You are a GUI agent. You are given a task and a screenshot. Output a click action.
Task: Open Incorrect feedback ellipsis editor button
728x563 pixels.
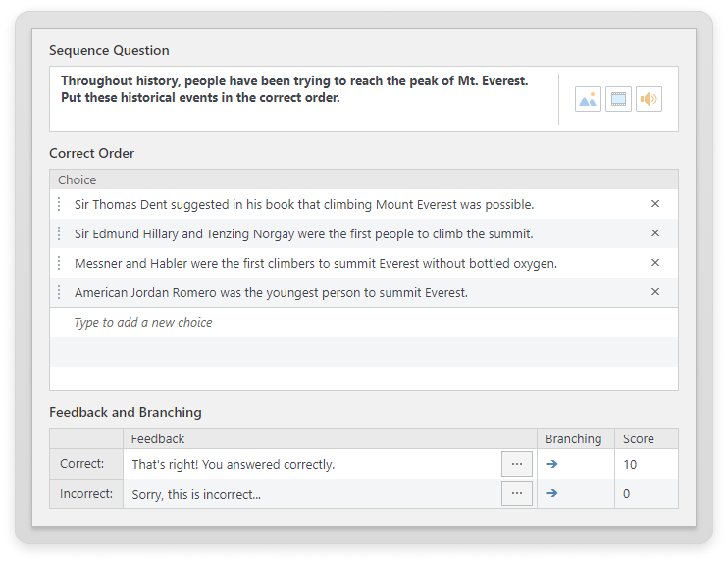tap(516, 493)
